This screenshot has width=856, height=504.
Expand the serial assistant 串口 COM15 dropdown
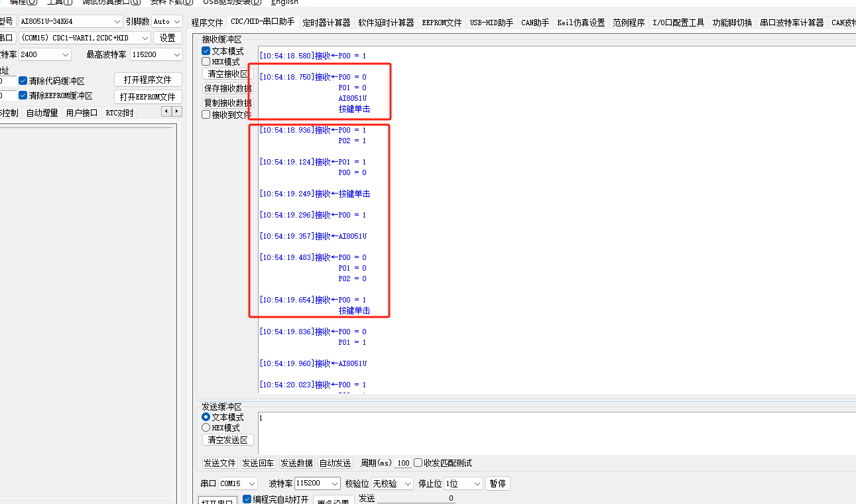(238, 483)
